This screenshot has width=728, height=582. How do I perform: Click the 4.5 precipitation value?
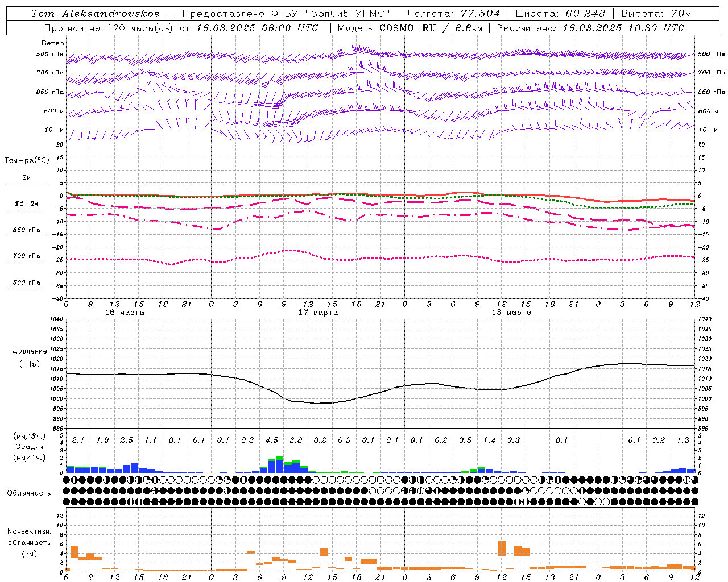272,440
